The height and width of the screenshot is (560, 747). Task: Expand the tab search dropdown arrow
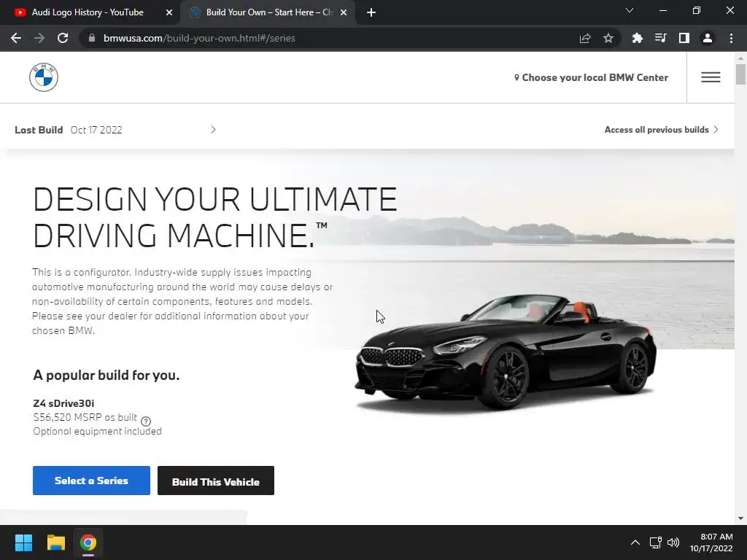click(630, 10)
